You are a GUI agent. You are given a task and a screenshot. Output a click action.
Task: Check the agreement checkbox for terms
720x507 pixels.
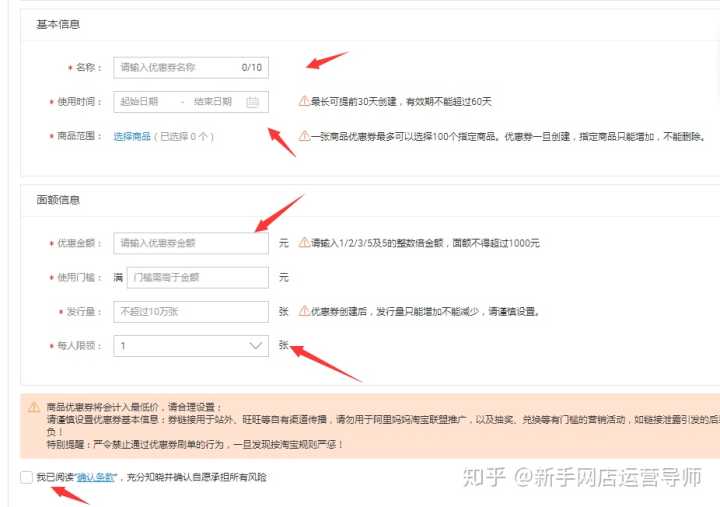[x=26, y=477]
